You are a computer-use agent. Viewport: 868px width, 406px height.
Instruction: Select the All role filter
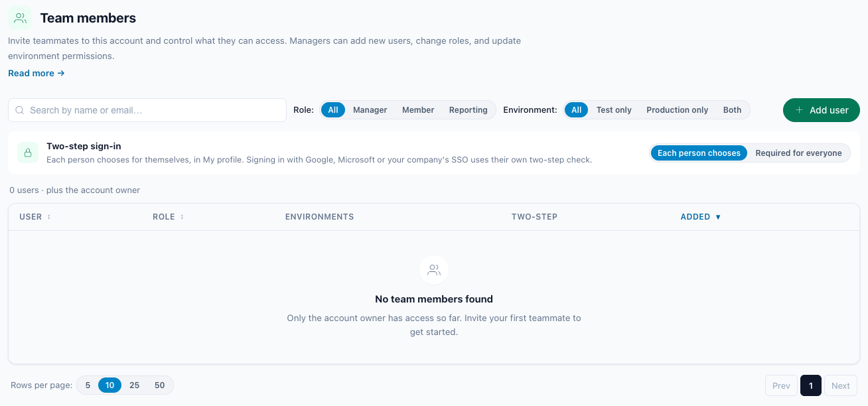(x=333, y=110)
